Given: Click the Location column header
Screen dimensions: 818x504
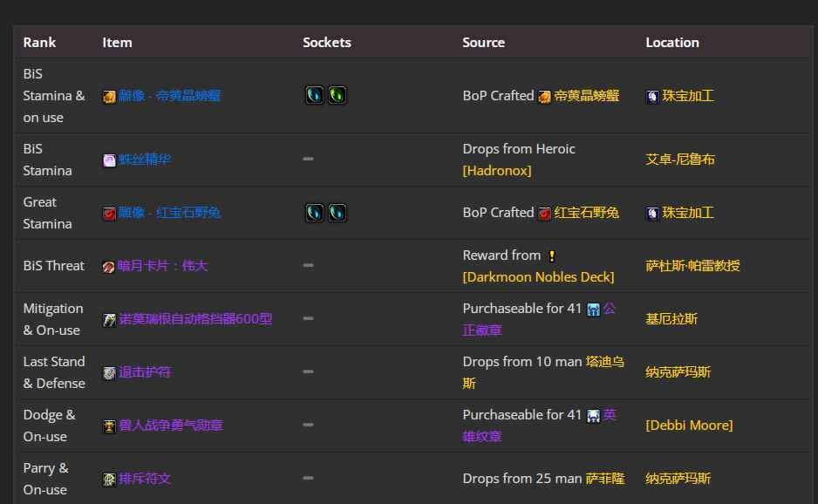Looking at the screenshot, I should [671, 42].
